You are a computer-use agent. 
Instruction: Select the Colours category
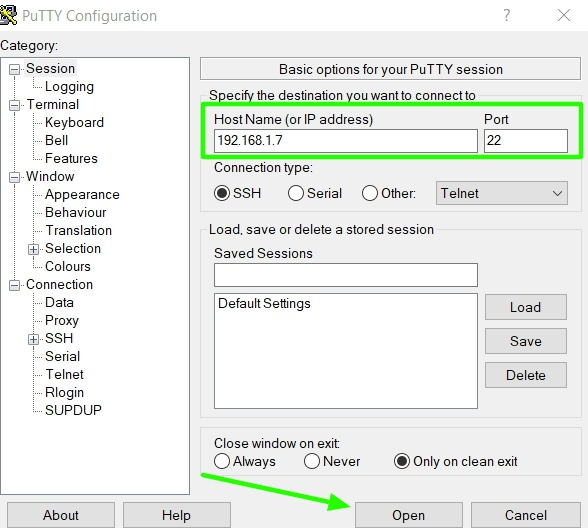(68, 266)
